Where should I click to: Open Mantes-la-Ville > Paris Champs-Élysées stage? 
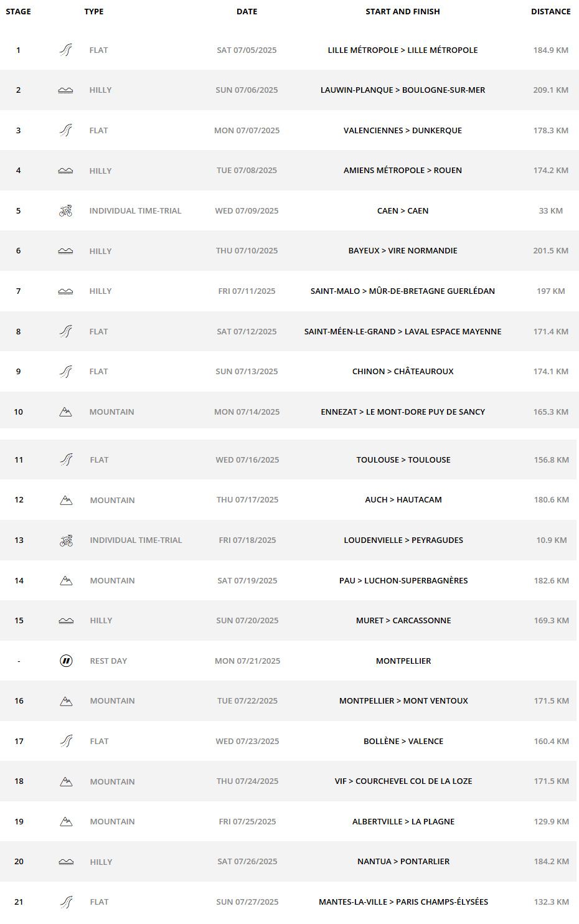403,902
